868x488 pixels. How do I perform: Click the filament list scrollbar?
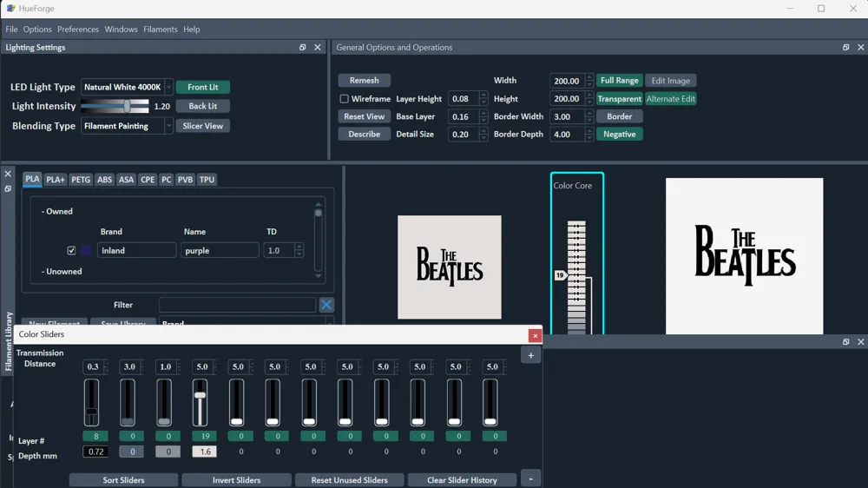pyautogui.click(x=318, y=241)
